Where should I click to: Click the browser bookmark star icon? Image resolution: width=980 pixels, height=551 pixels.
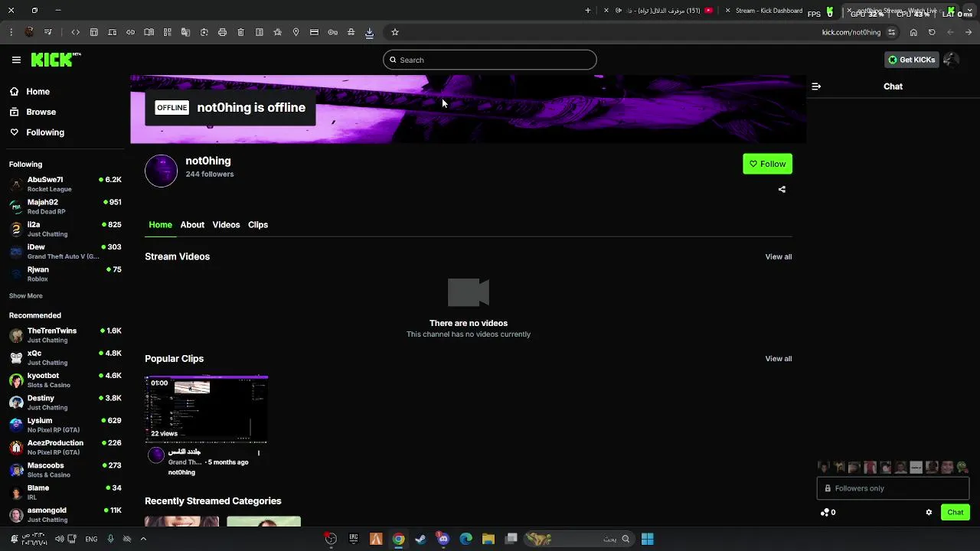(x=395, y=32)
